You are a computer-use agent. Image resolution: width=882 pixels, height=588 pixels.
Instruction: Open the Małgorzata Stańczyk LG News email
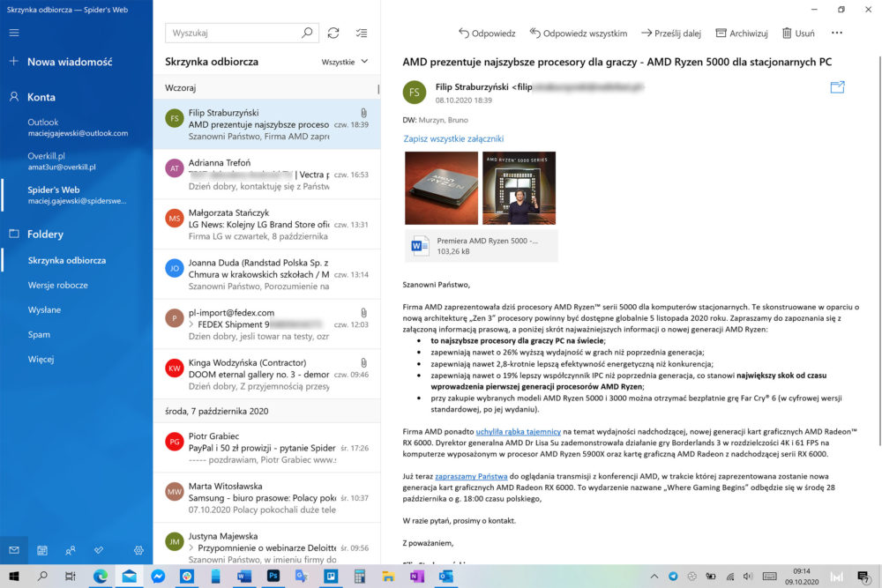click(x=266, y=224)
